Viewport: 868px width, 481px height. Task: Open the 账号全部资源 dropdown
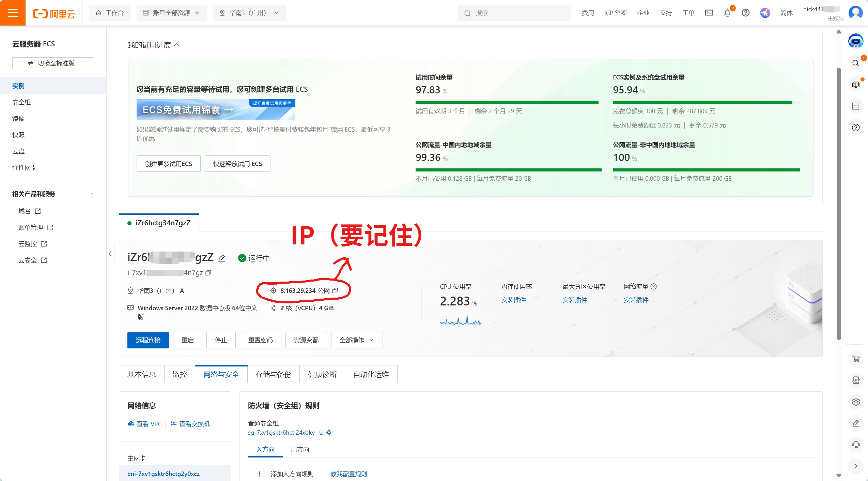click(171, 13)
